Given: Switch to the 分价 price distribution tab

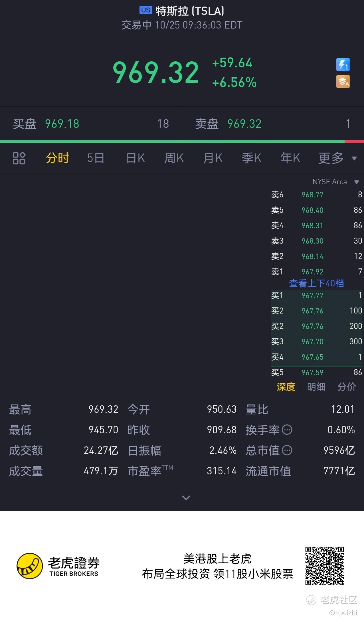Looking at the screenshot, I should tap(347, 387).
